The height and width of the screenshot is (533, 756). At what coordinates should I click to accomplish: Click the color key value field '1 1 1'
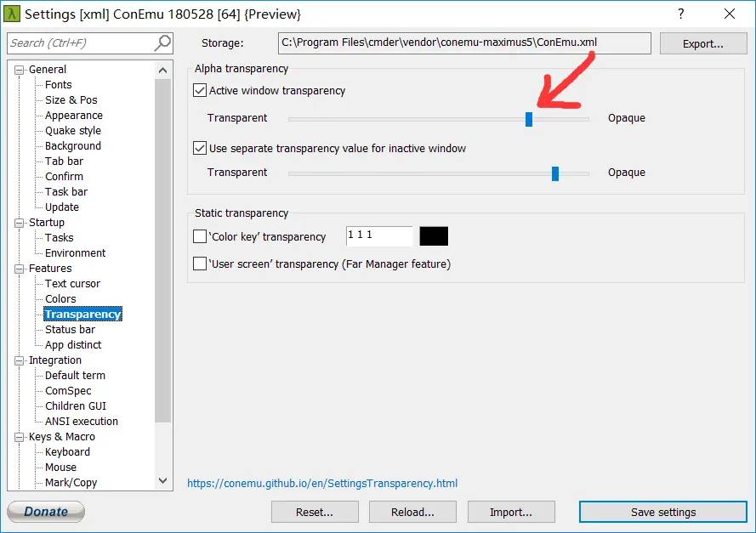(379, 236)
